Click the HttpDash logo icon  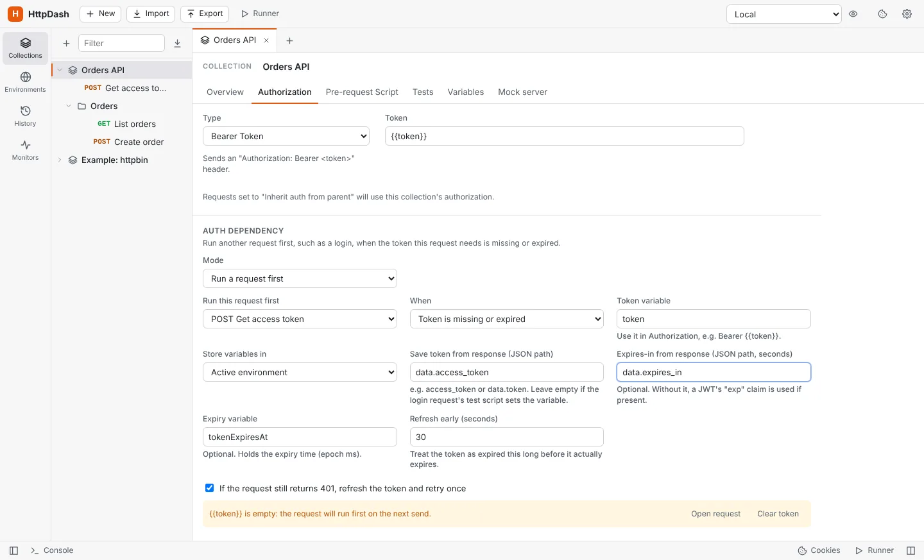[15, 13]
